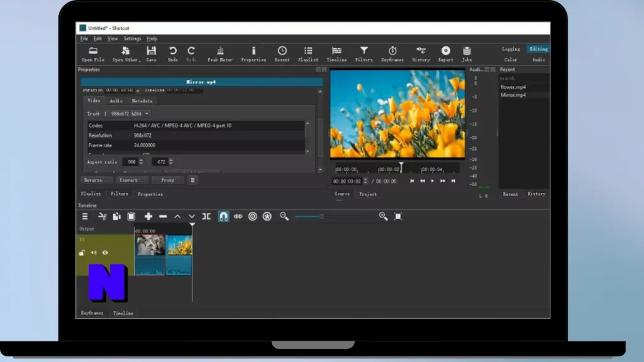The height and width of the screenshot is (362, 644).
Task: Switch to the Metadata properties tab
Action: [142, 101]
